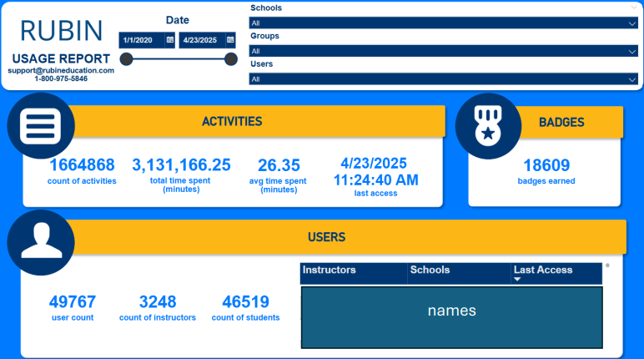The width and height of the screenshot is (644, 359).
Task: Click the Last Access sort arrow
Action: coord(517,279)
